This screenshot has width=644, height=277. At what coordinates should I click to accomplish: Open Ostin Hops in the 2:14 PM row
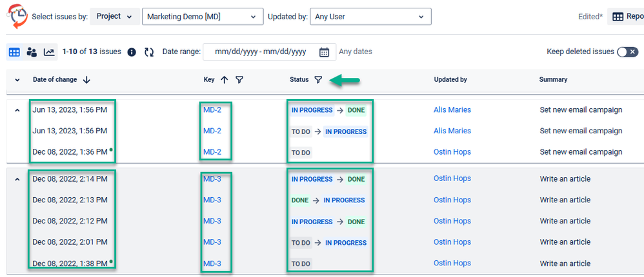pos(452,178)
